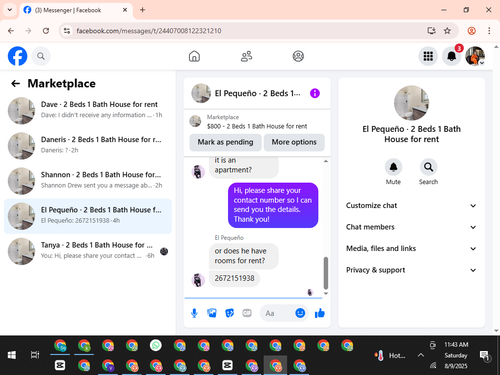Screen dimensions: 500x375
Task: Click the Facebook search magnifier icon
Action: coord(41,56)
